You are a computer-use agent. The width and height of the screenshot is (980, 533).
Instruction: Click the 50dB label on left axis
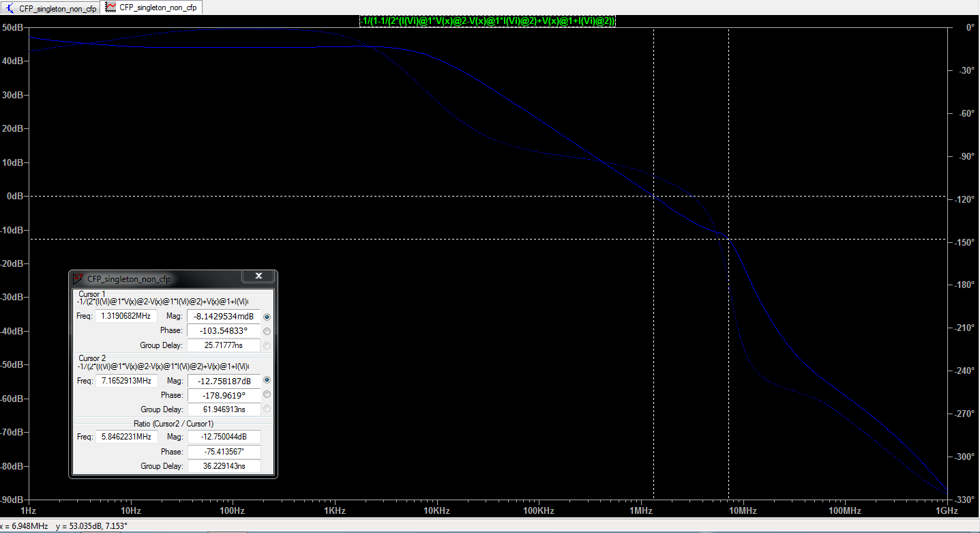14,27
